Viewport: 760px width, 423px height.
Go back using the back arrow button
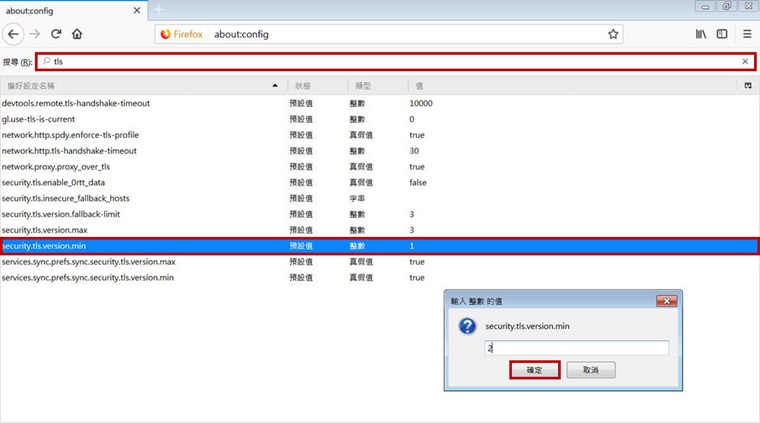(x=13, y=34)
